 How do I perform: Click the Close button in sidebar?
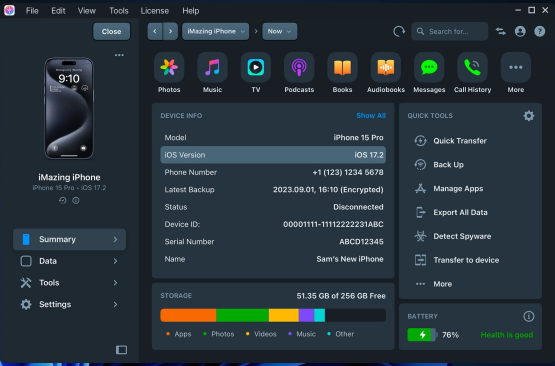[111, 32]
